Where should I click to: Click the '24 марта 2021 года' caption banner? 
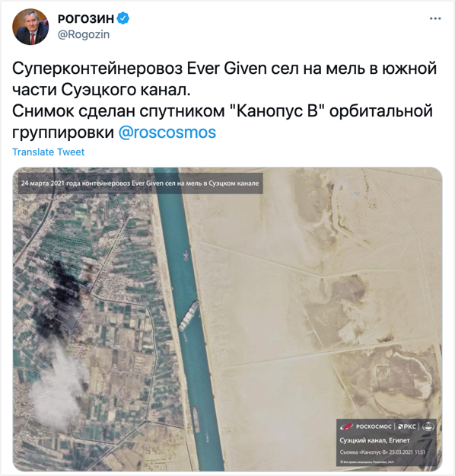(x=140, y=184)
